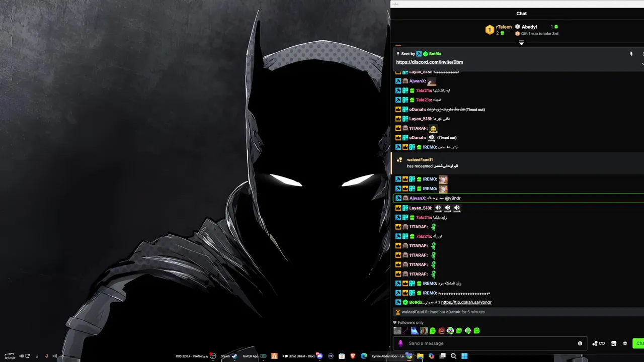
Task: Open chat settings gear icon
Action: (x=625, y=343)
